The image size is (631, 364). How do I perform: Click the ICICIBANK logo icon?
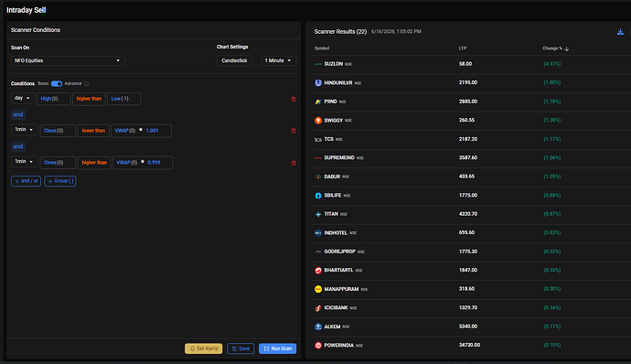pyautogui.click(x=318, y=308)
